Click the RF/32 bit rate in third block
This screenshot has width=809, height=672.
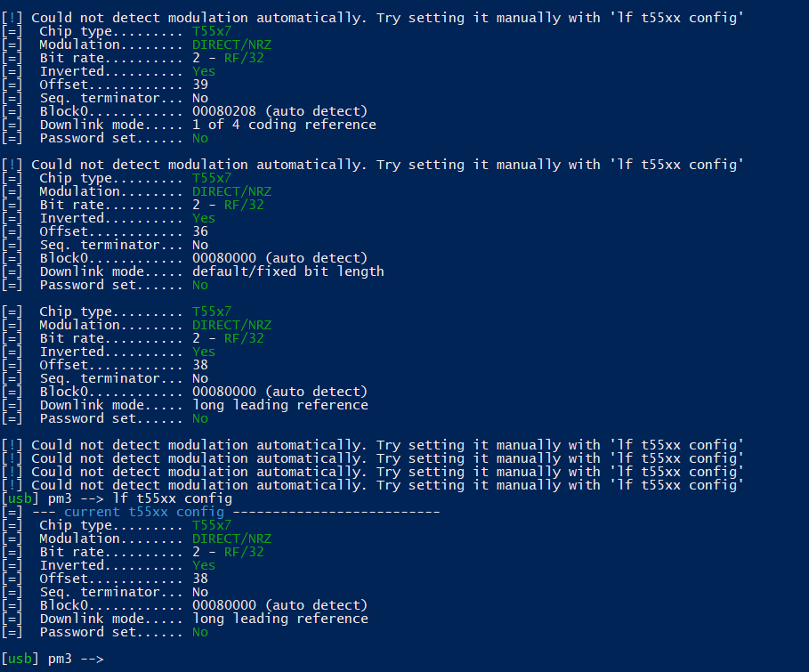pyautogui.click(x=244, y=338)
